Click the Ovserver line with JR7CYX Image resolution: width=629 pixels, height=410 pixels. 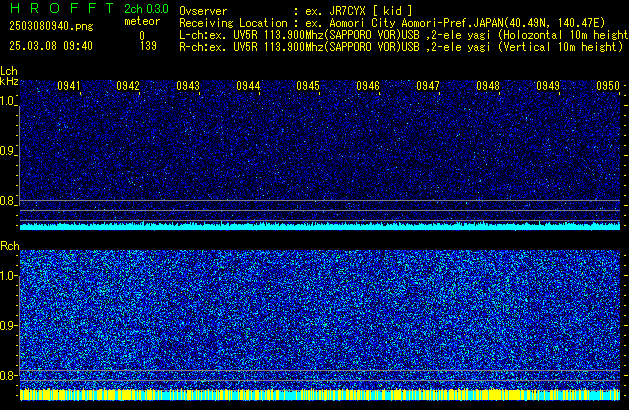[x=296, y=11]
